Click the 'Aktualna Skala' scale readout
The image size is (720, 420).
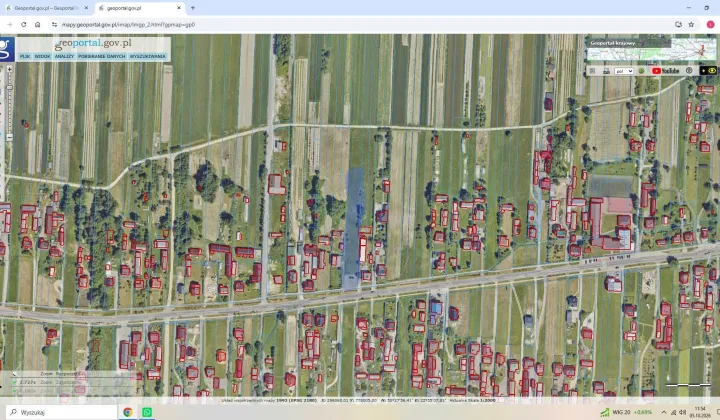click(473, 400)
